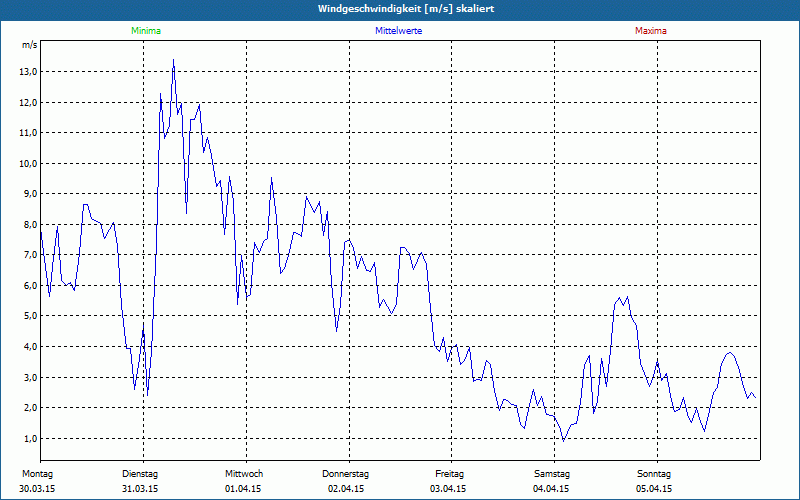Select the Montag label on time axis

(x=37, y=474)
